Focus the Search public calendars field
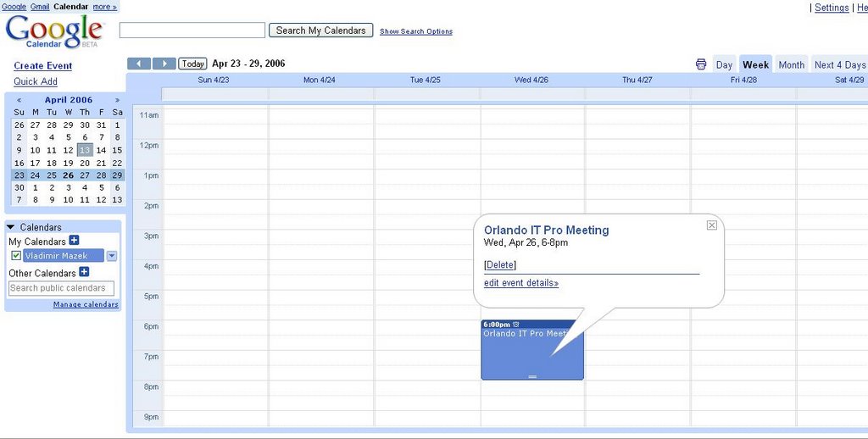Image resolution: width=868 pixels, height=439 pixels. point(61,288)
